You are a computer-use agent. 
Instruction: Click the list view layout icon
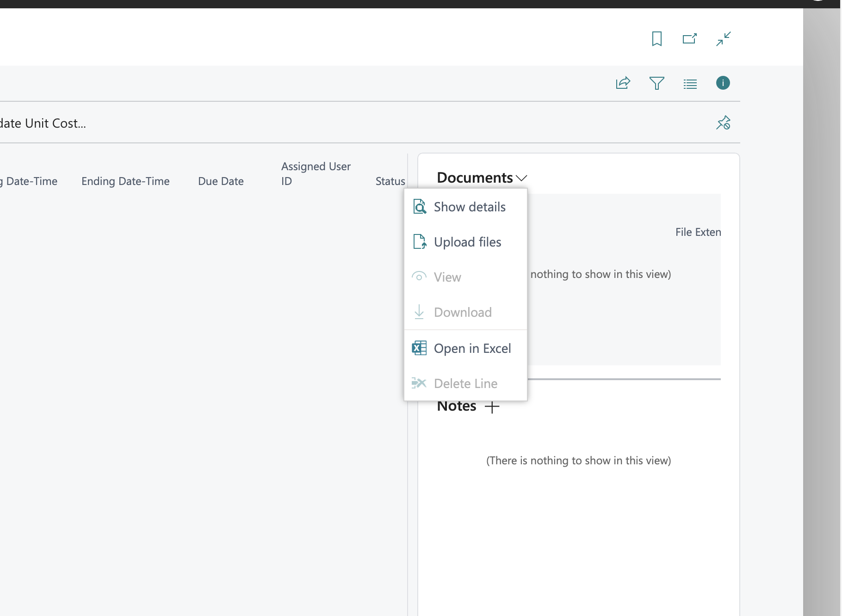pos(690,84)
